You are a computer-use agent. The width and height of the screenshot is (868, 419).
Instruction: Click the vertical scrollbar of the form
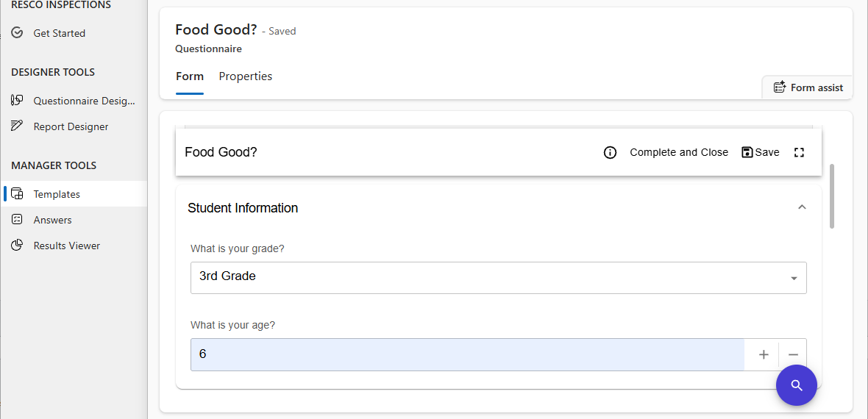tap(833, 196)
